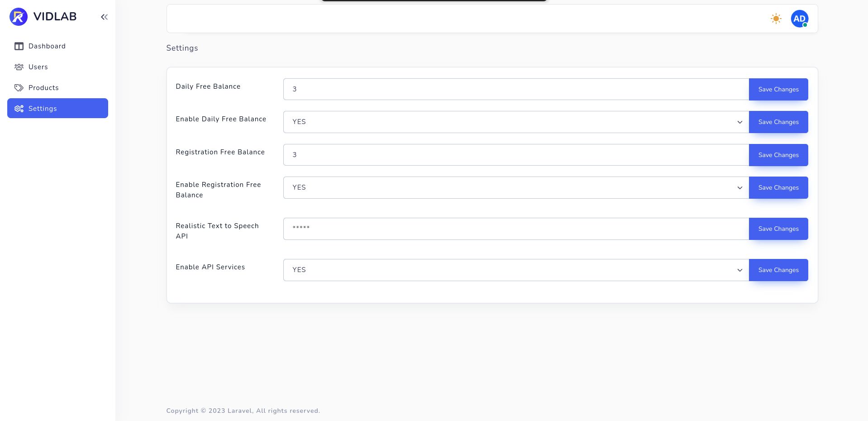The image size is (868, 421).
Task: Save changes for Enable Registration Free Balance
Action: point(778,187)
